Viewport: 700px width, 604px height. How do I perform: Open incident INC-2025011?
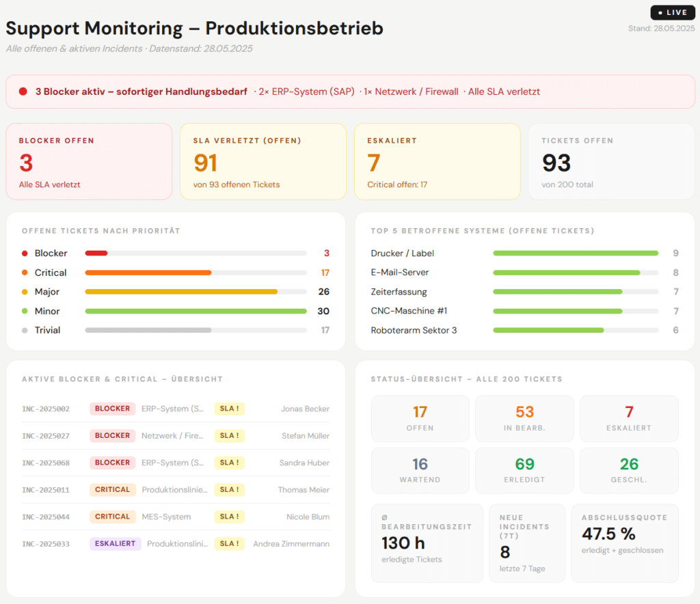(176, 490)
